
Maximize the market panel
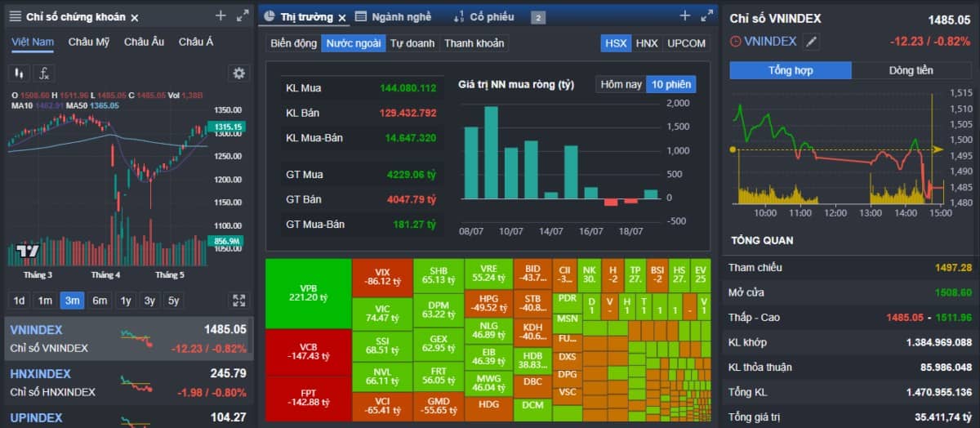pos(707,16)
